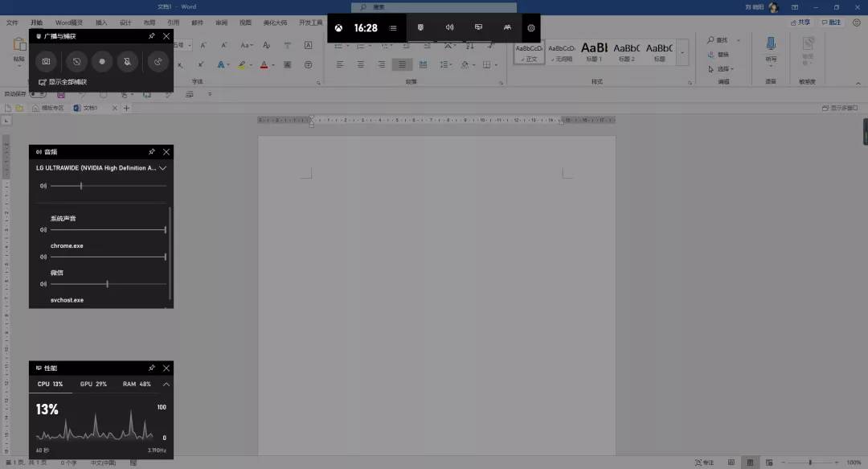Open the Xbox Social friends widget
The height and width of the screenshot is (469, 868).
click(507, 27)
